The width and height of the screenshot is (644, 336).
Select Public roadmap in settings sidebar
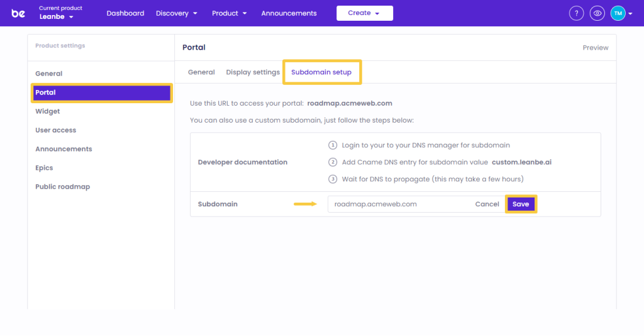62,187
